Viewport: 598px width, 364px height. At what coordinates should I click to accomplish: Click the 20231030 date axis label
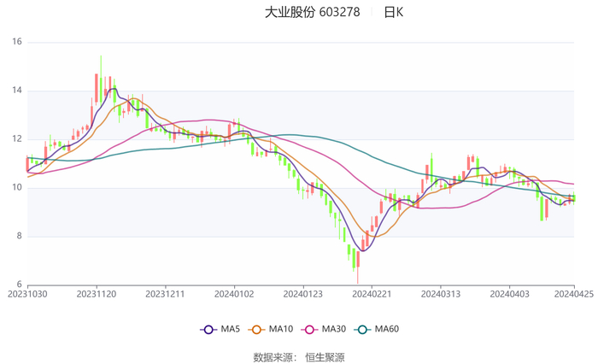pos(28,294)
